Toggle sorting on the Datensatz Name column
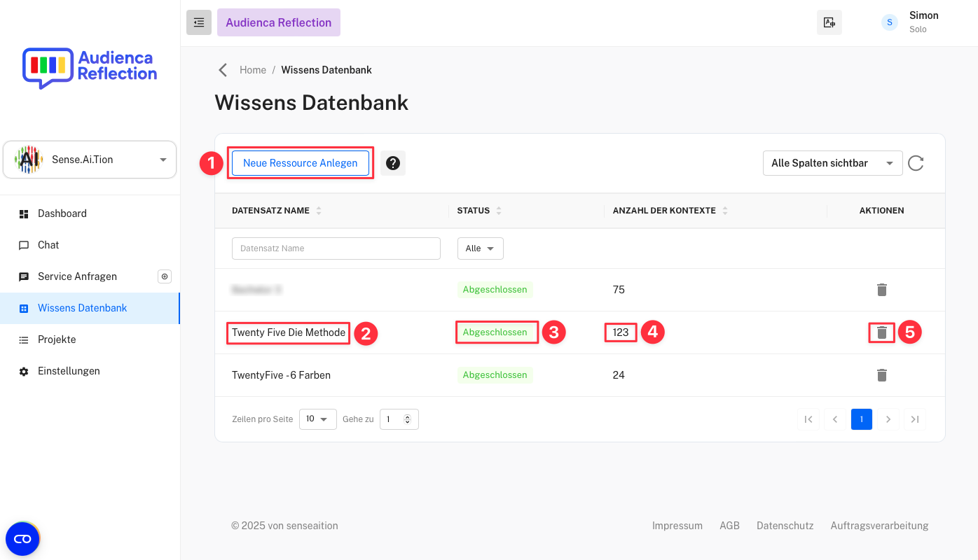The image size is (978, 560). (319, 210)
